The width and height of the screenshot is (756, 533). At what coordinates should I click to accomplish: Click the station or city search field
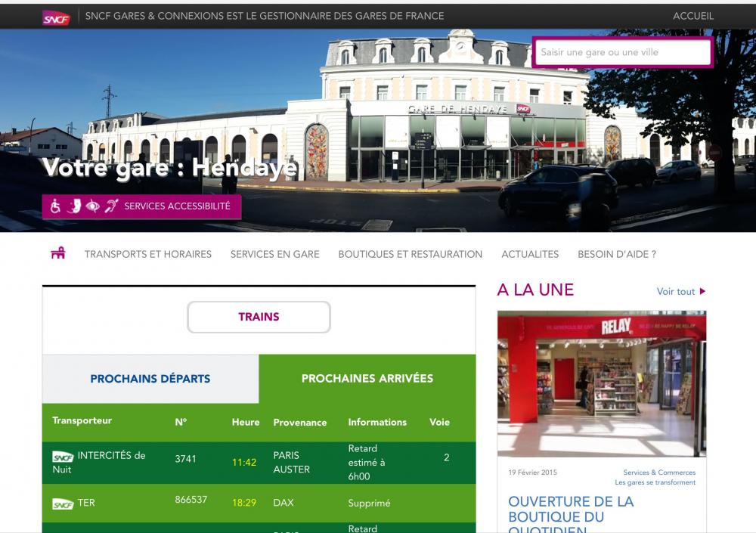click(x=622, y=52)
